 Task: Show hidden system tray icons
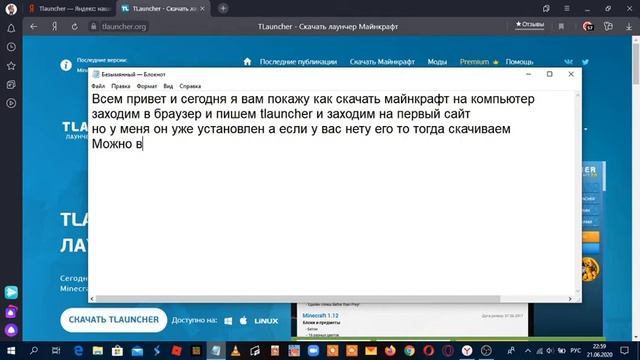528,351
